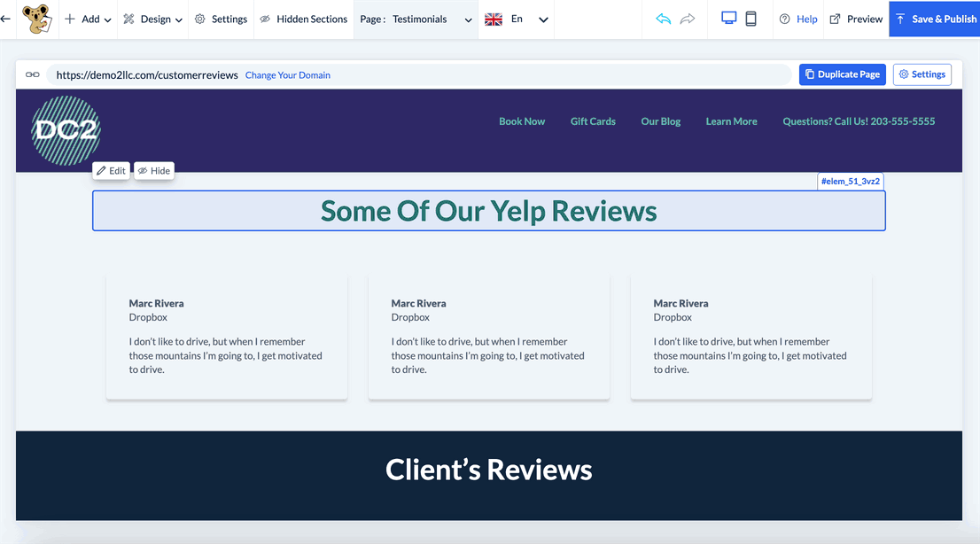Click the chain link icon beside the URL
980x544 pixels.
click(x=33, y=74)
